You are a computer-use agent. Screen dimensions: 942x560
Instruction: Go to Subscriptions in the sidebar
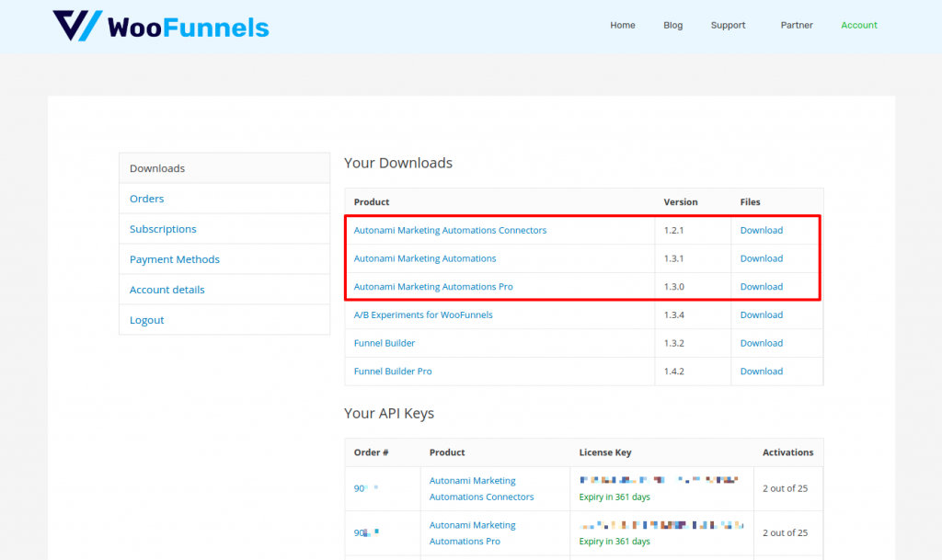click(224, 229)
